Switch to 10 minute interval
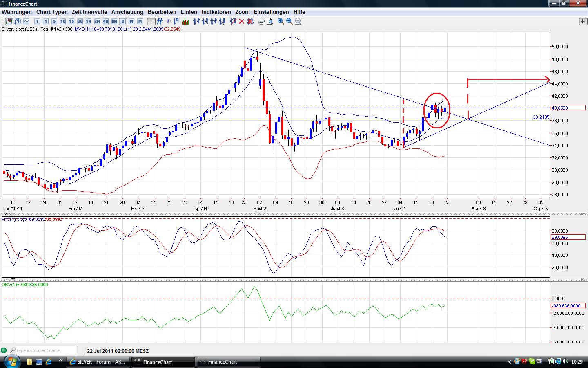Image resolution: width=588 pixels, height=368 pixels. (63, 21)
